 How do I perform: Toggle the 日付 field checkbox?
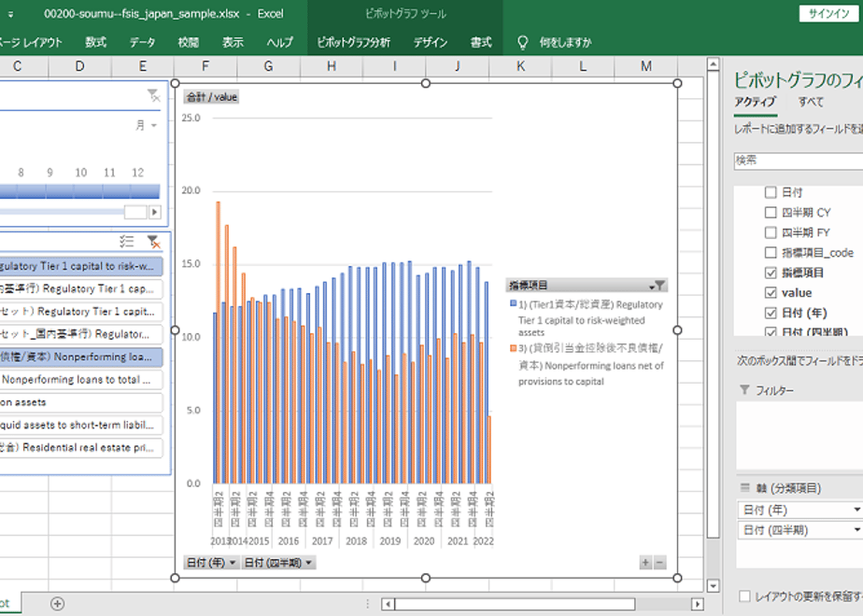click(771, 192)
